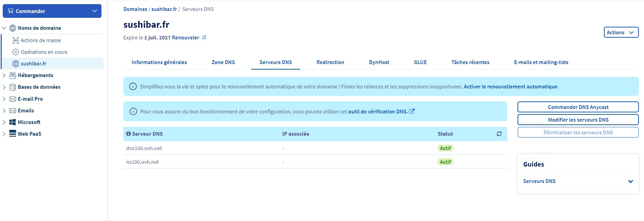
Task: Switch to the Zone DNS tab
Action: [x=223, y=62]
